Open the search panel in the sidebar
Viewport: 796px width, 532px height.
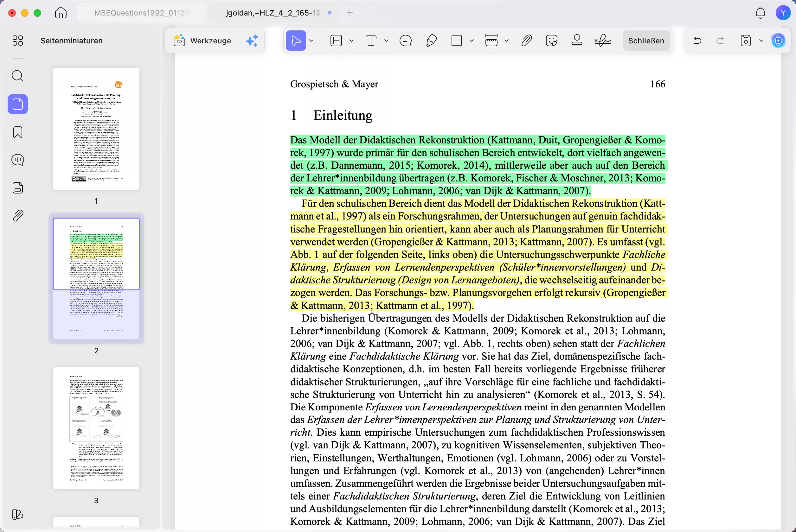pyautogui.click(x=18, y=76)
